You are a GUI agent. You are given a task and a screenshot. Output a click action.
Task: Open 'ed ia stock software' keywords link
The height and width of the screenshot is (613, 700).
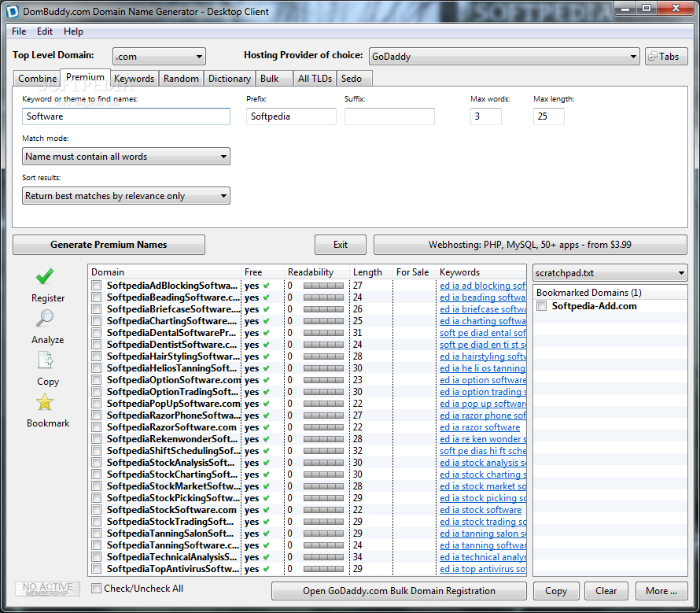point(481,510)
